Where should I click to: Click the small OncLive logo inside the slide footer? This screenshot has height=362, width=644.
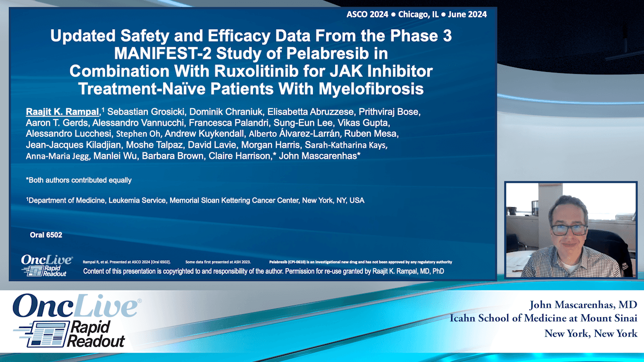tap(46, 265)
